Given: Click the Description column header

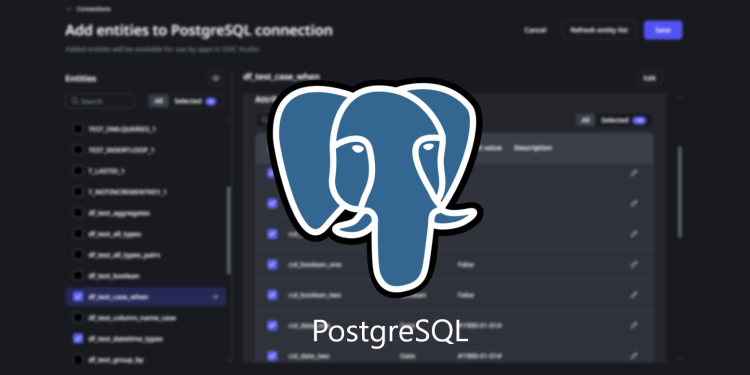Looking at the screenshot, I should click(x=533, y=148).
